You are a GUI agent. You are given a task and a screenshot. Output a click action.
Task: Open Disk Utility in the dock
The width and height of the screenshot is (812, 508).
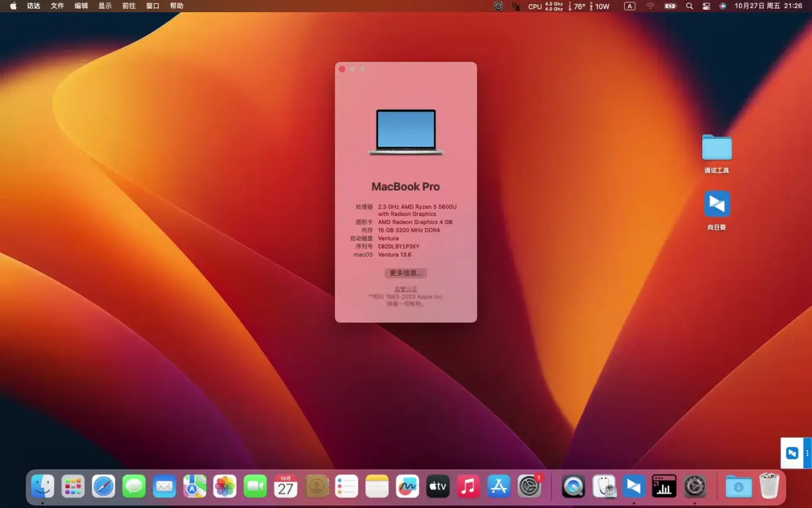pyautogui.click(x=604, y=487)
